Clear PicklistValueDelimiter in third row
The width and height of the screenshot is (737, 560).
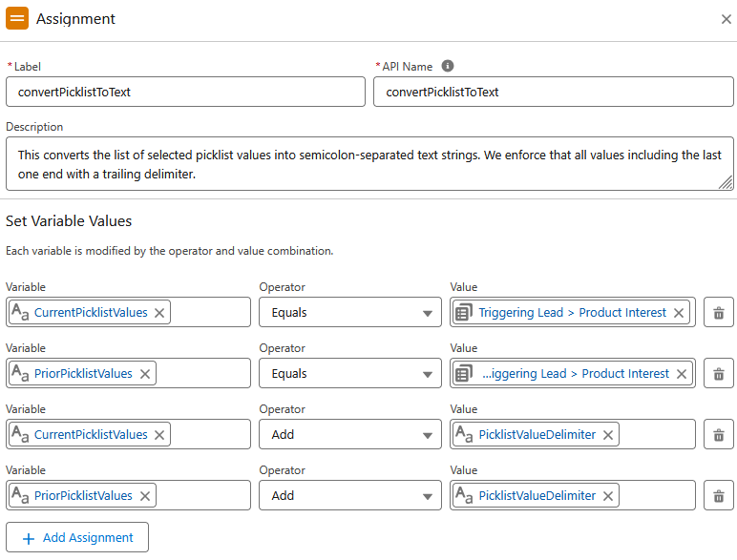(x=608, y=435)
